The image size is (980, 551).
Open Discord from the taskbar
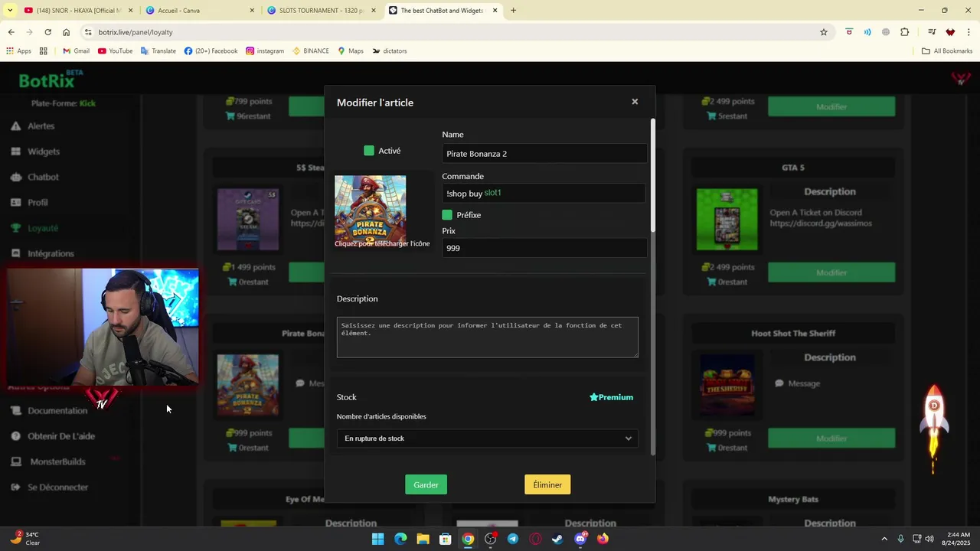click(x=580, y=539)
